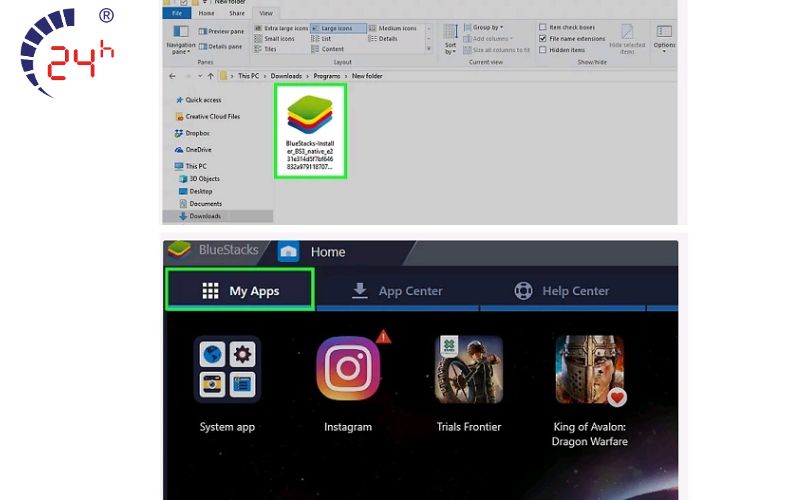Screen dimensions: 800x500
Task: Open Creative Cloud Files in sidebar
Action: [207, 116]
